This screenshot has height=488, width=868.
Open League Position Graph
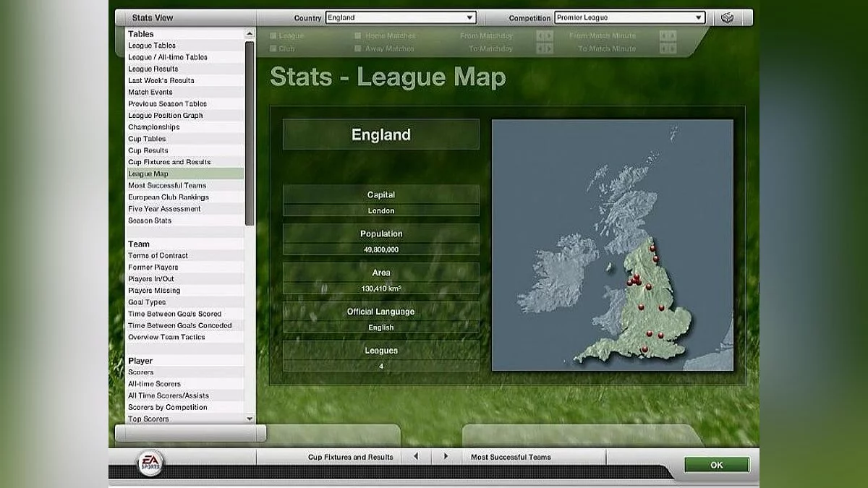coord(184,115)
